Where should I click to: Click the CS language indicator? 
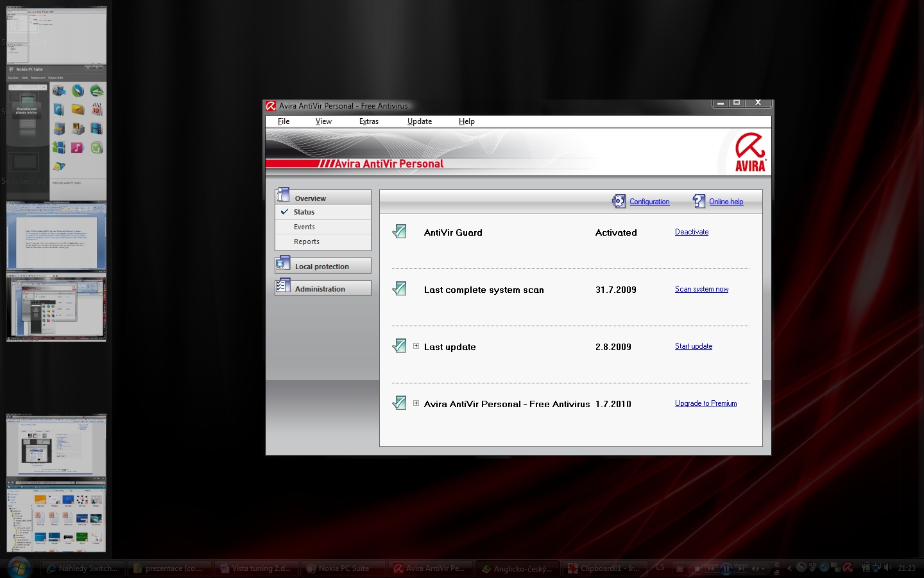(660, 567)
